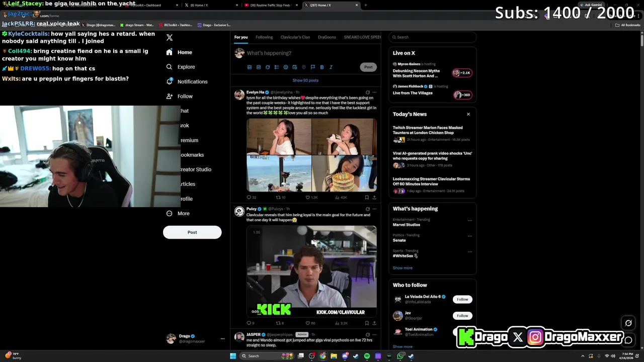This screenshot has width=644, height=362.
Task: Open options for Marvel Studios trend
Action: [470, 220]
